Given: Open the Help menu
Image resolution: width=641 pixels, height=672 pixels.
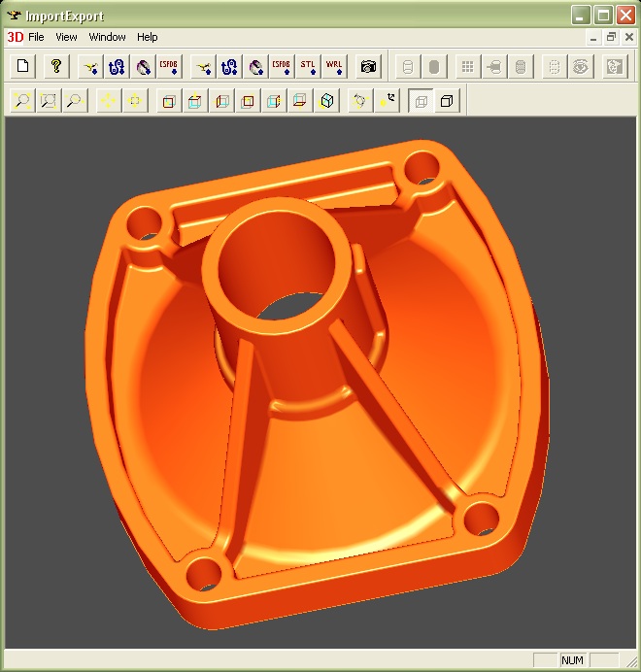Looking at the screenshot, I should [x=148, y=37].
